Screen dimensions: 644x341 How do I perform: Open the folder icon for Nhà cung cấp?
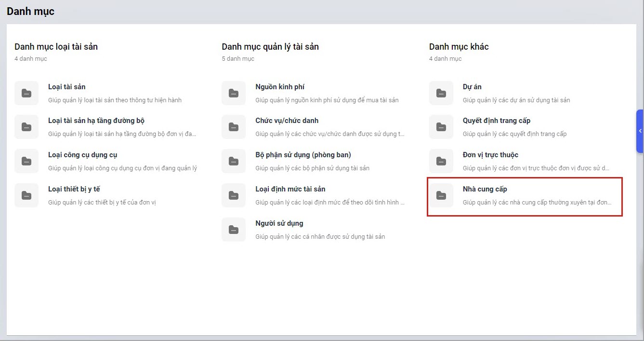click(441, 195)
